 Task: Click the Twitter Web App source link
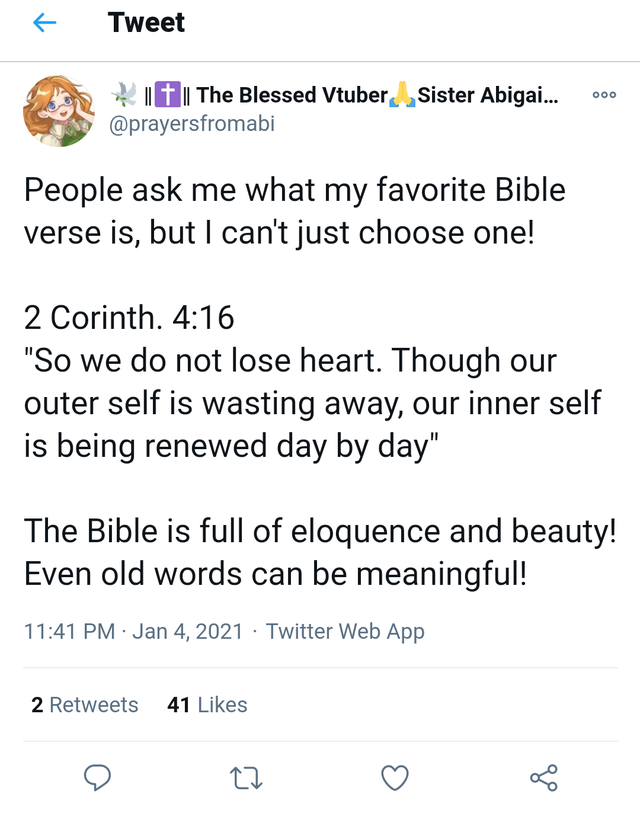(x=345, y=632)
